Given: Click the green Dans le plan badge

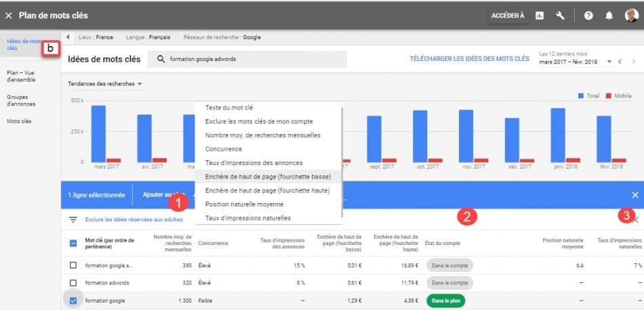Looking at the screenshot, I should click(445, 301).
